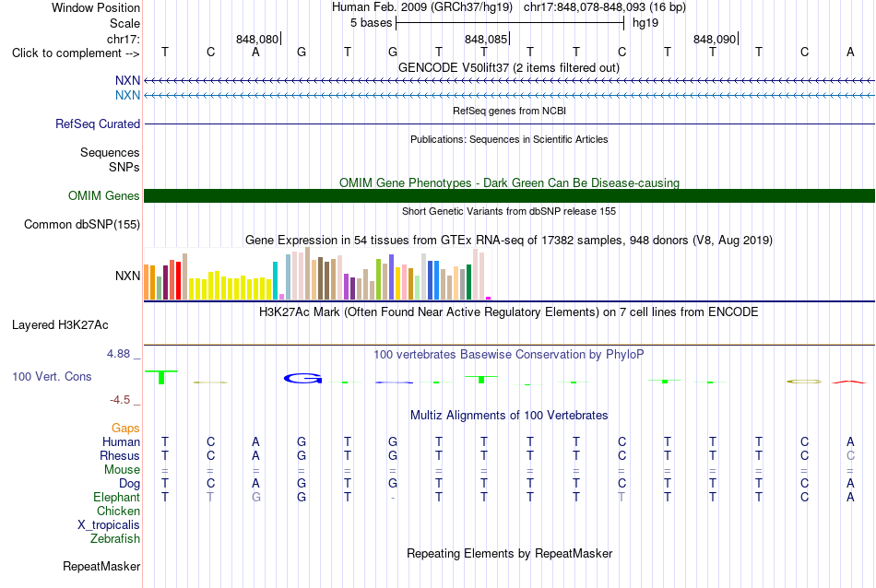
Task: Click the cyan bar in GTEx expression chart
Action: 275,281
